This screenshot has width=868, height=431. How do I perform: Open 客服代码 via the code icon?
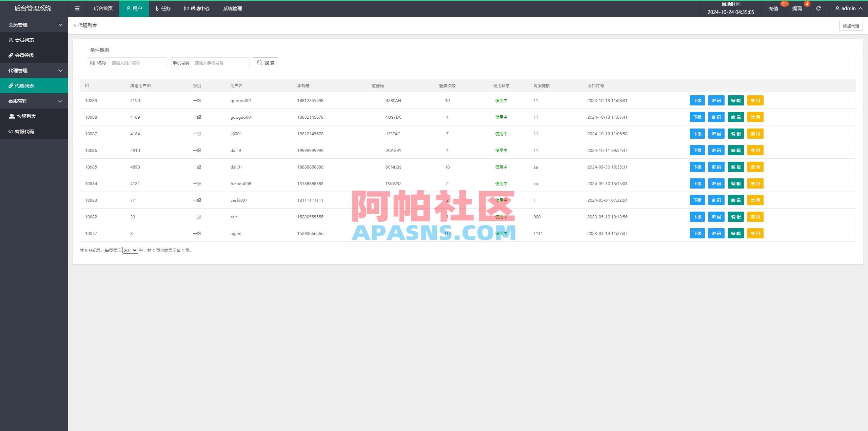point(11,131)
